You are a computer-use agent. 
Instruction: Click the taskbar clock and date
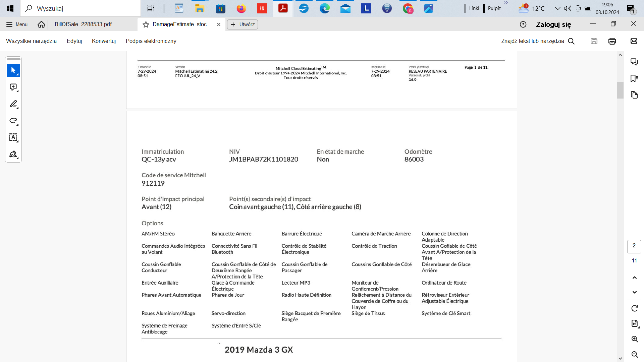click(x=607, y=8)
